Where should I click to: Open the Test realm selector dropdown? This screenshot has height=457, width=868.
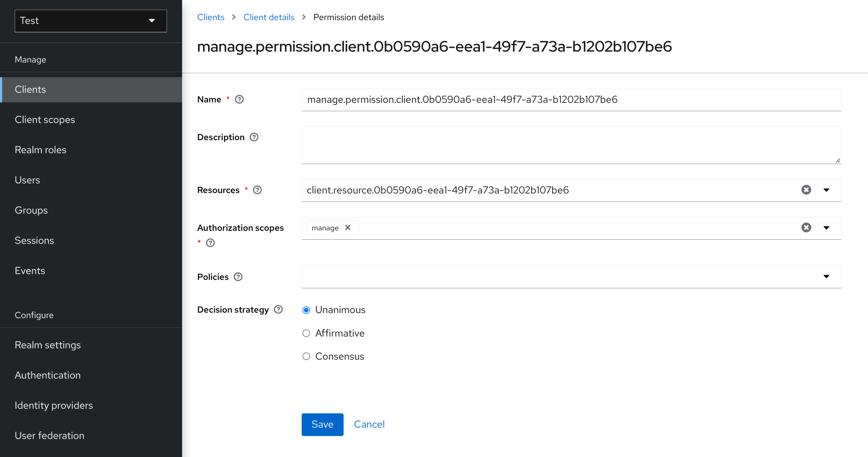click(90, 21)
